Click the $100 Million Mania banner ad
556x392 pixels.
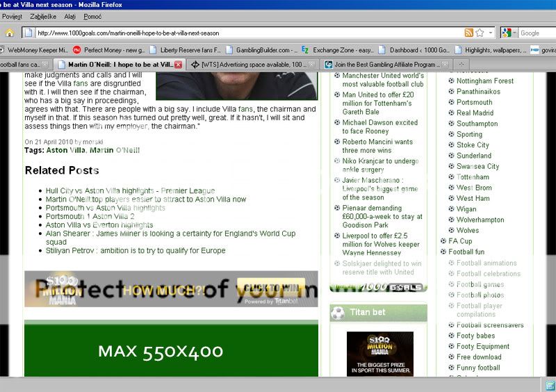point(171,288)
